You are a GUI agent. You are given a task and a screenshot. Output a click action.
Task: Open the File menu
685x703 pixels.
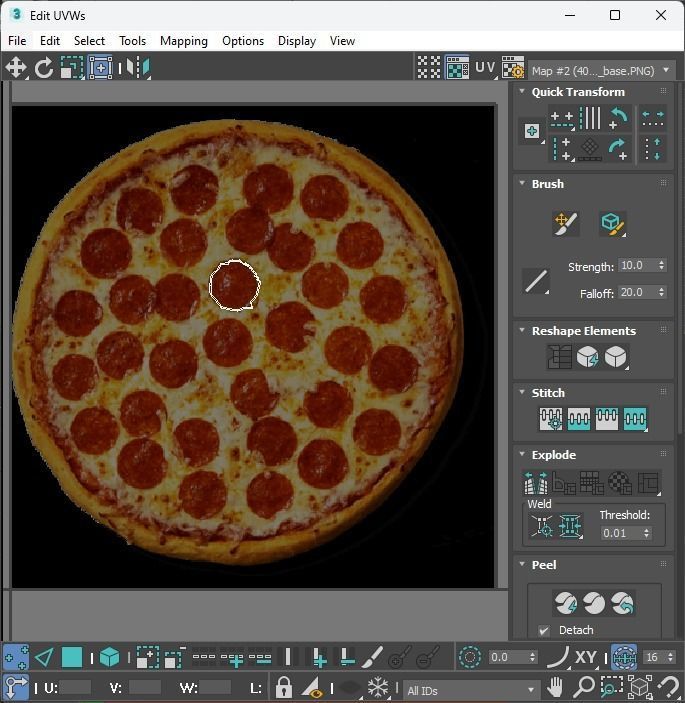tap(17, 41)
